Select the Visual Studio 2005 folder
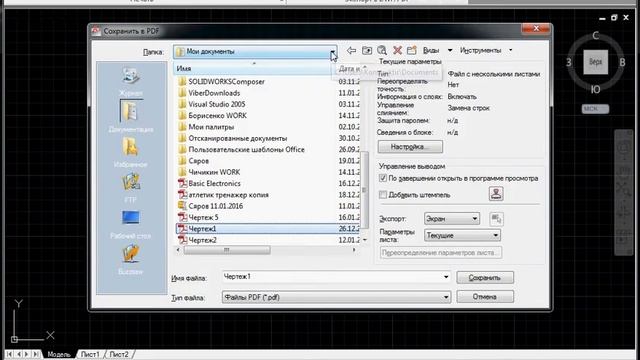 point(216,104)
